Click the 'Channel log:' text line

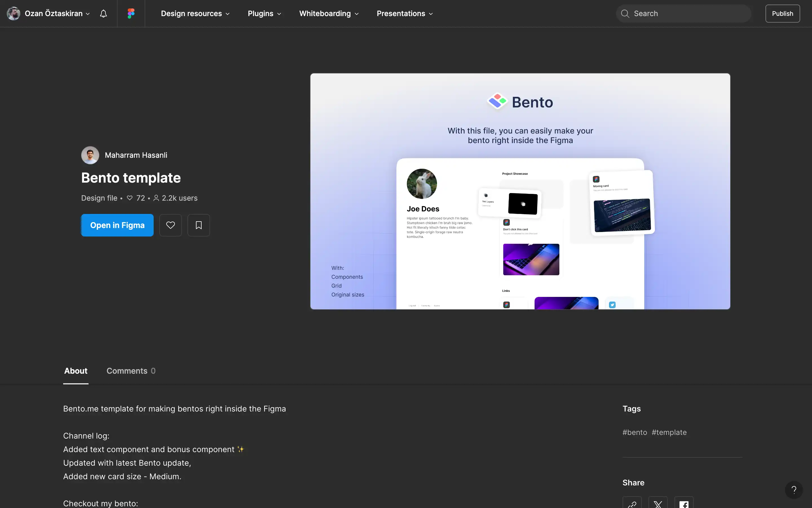[86, 436]
